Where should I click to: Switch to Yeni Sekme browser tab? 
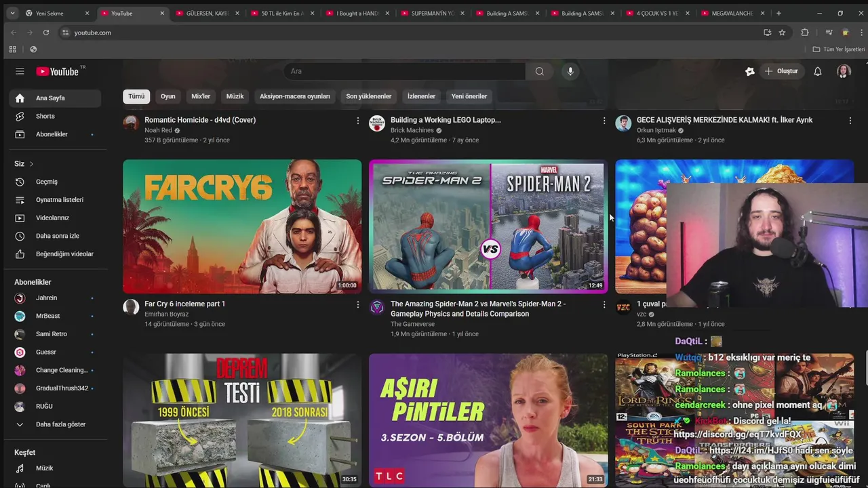click(57, 13)
